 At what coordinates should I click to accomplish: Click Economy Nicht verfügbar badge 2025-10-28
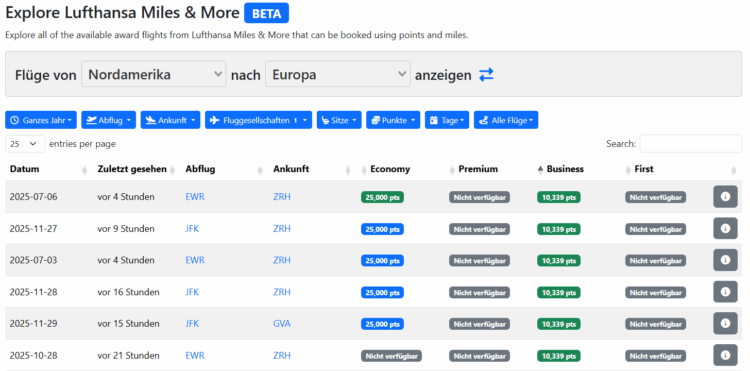(x=391, y=356)
